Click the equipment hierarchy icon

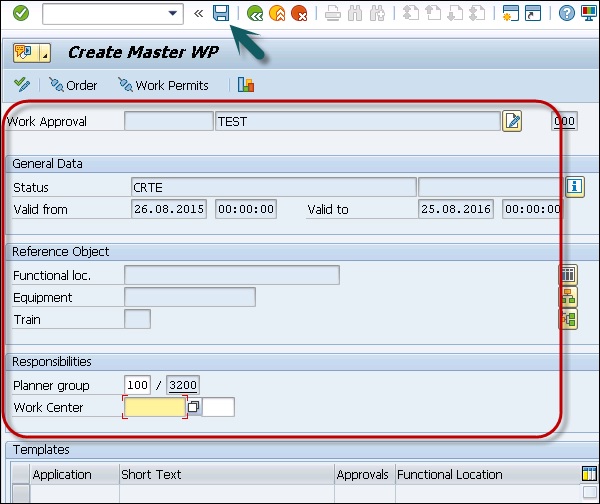(x=568, y=297)
